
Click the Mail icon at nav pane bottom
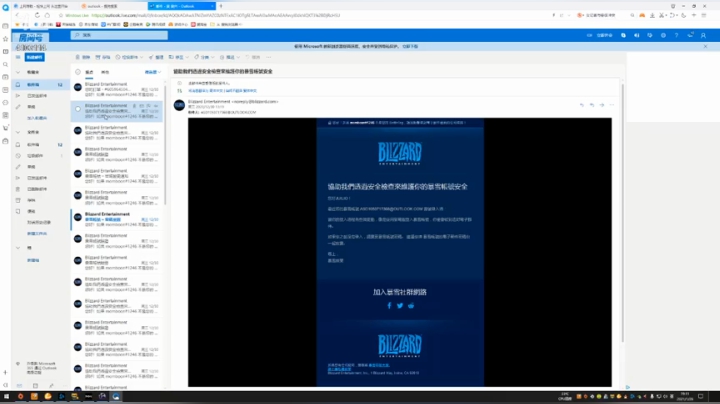pyautogui.click(x=19, y=386)
